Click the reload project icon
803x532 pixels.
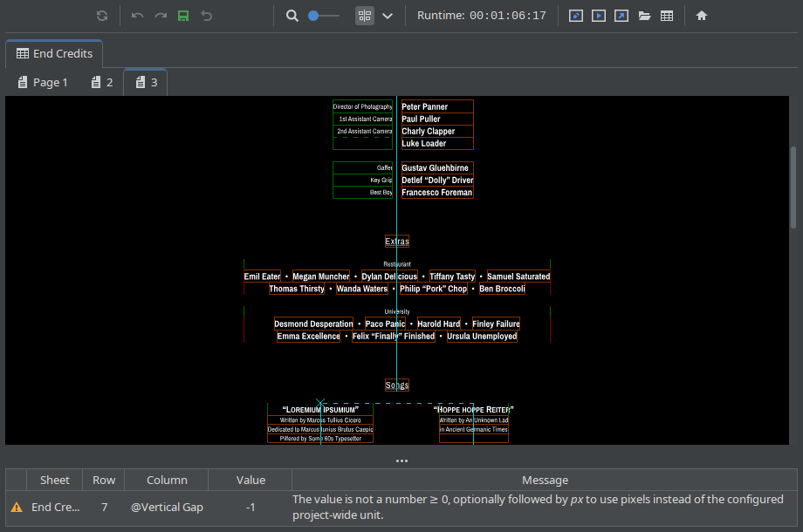tap(102, 16)
